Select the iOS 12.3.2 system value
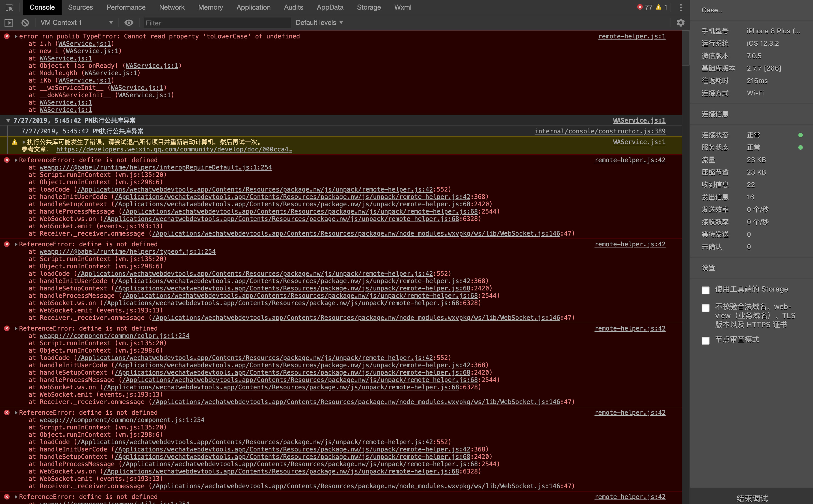The width and height of the screenshot is (813, 504). pyautogui.click(x=762, y=43)
